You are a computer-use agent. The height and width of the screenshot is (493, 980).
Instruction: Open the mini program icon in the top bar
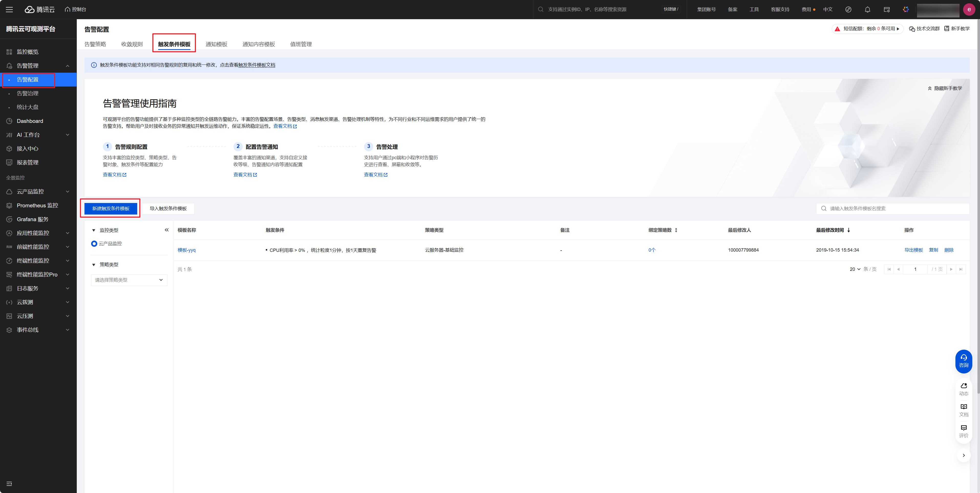(x=848, y=9)
